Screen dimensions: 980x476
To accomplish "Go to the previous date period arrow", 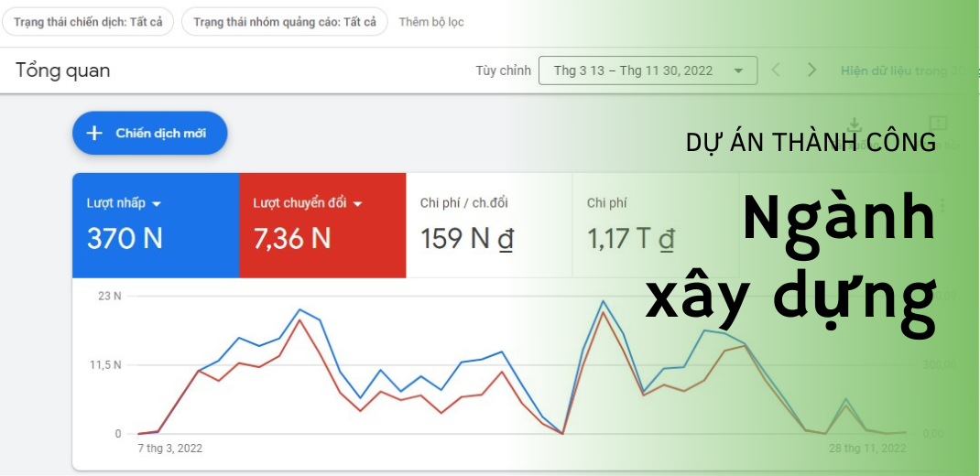I will (x=776, y=70).
